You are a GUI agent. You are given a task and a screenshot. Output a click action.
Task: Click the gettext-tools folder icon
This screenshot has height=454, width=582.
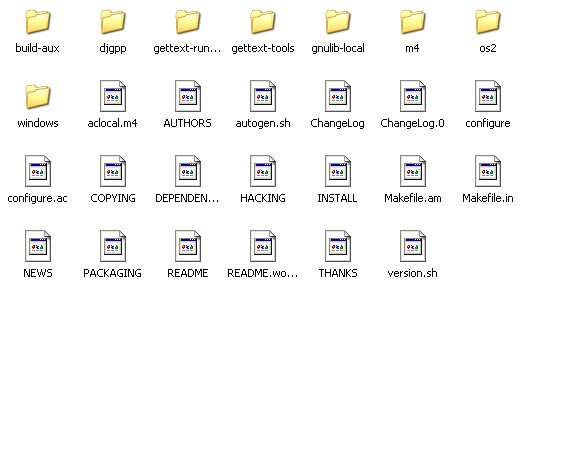263,21
